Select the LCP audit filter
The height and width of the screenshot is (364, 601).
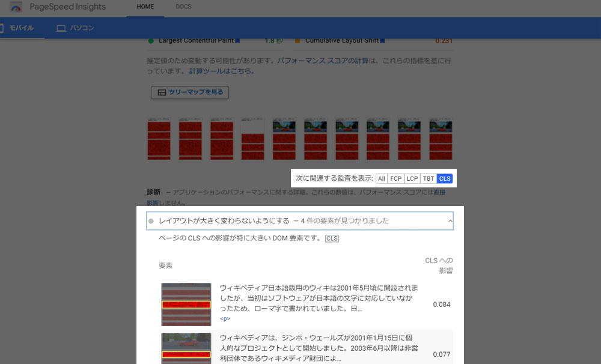pos(412,178)
